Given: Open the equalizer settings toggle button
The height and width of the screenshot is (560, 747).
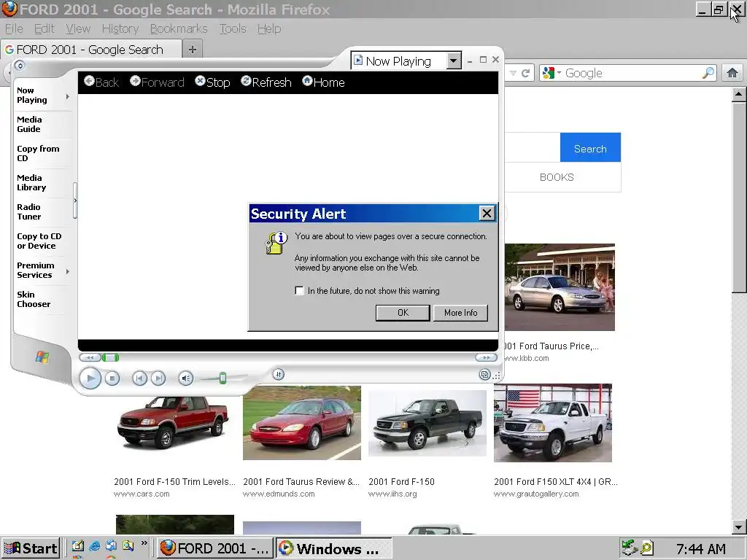Looking at the screenshot, I should tap(279, 375).
